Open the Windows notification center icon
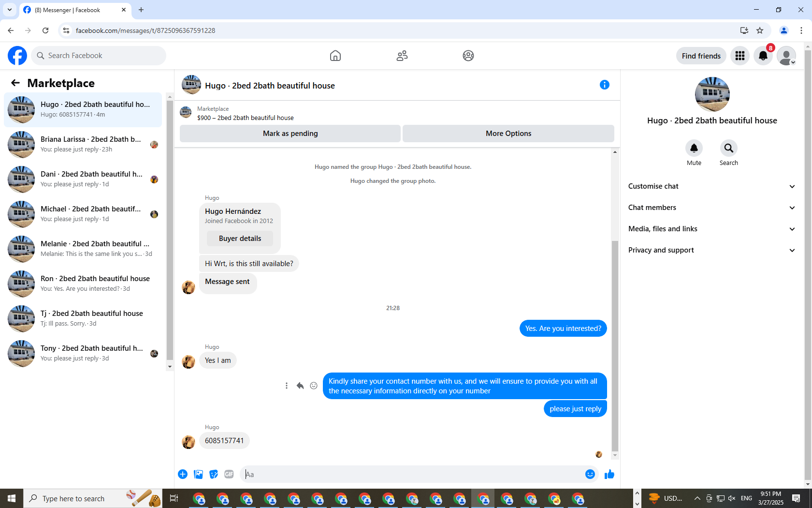The width and height of the screenshot is (812, 508). pos(796,498)
